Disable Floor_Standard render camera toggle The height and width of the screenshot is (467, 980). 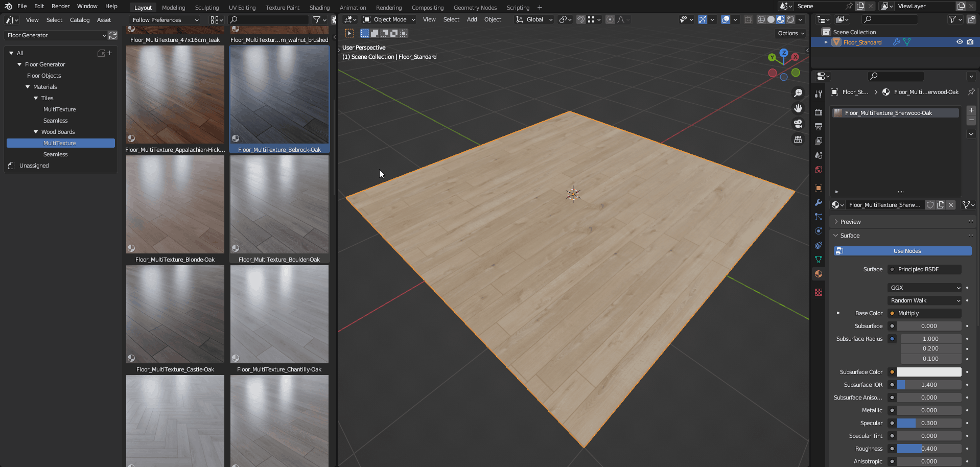(970, 42)
